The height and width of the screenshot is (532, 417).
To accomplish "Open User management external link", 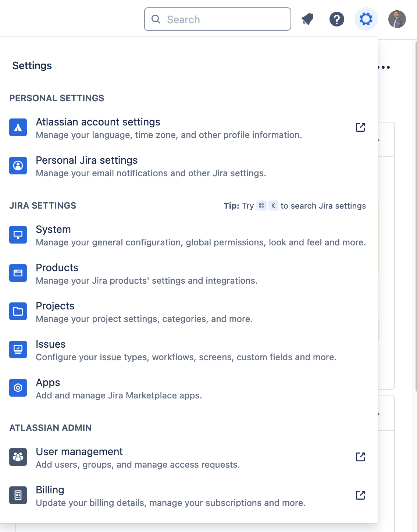I will [x=360, y=457].
